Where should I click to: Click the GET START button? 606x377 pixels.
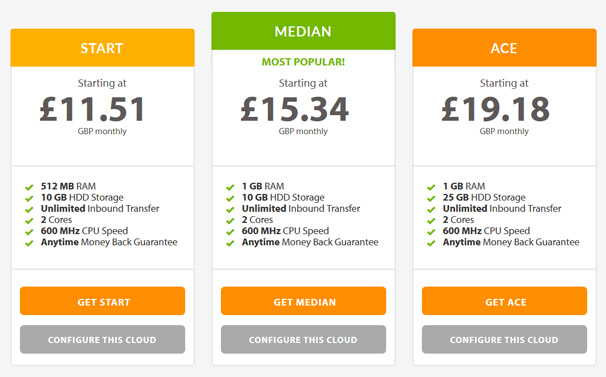102,301
